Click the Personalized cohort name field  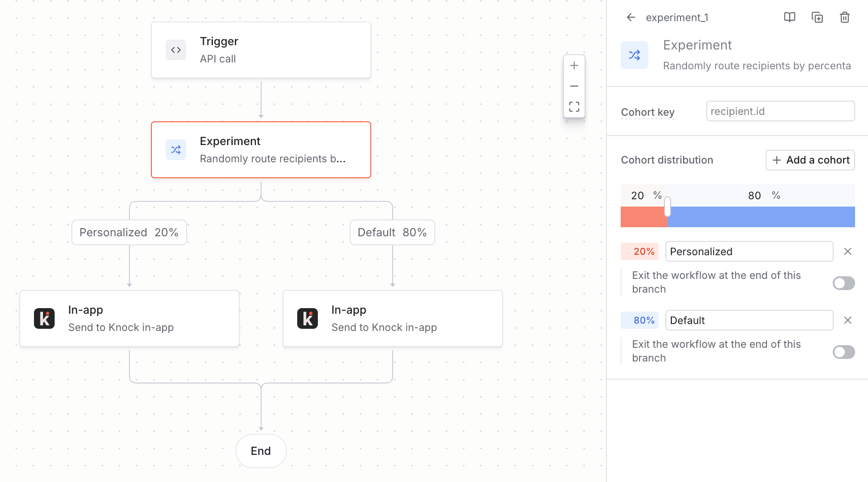749,251
